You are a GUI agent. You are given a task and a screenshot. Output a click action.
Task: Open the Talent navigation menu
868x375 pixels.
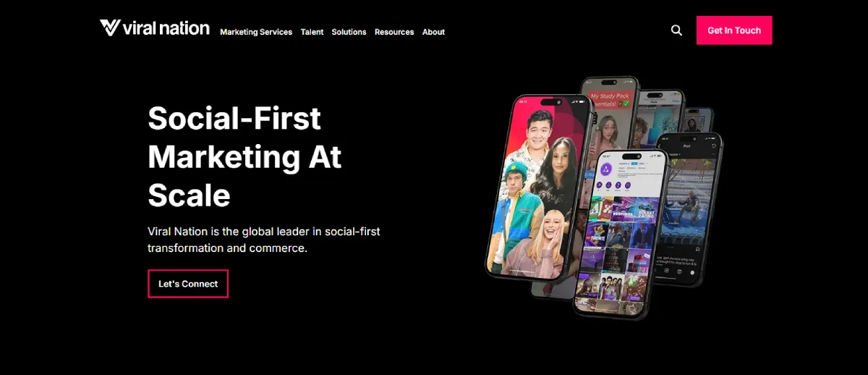[x=312, y=32]
